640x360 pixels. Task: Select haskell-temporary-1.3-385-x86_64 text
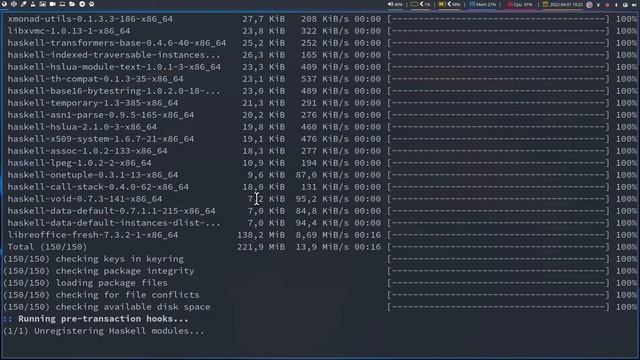point(93,103)
